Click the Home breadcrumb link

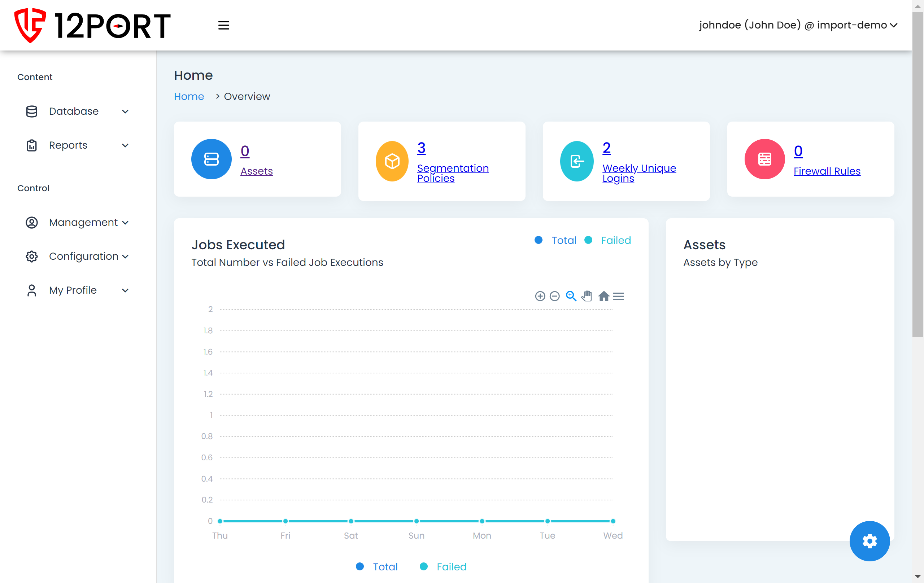click(x=189, y=96)
